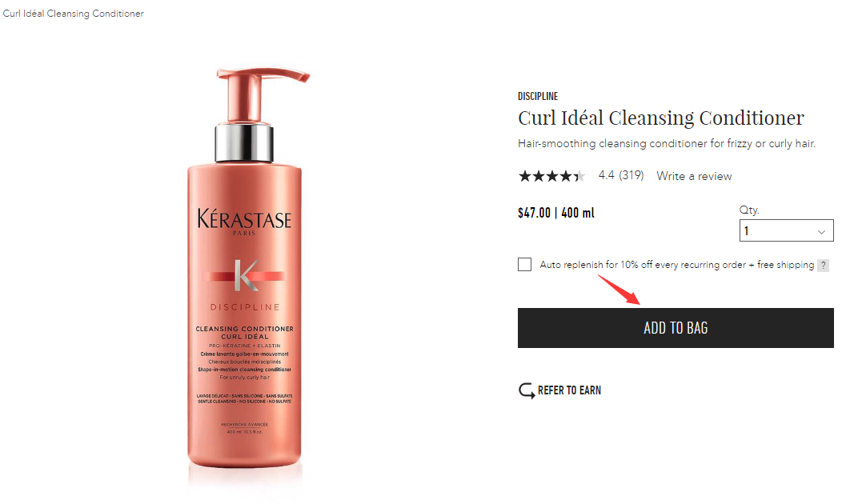Click the Refer to Earn arrow icon

[x=527, y=390]
